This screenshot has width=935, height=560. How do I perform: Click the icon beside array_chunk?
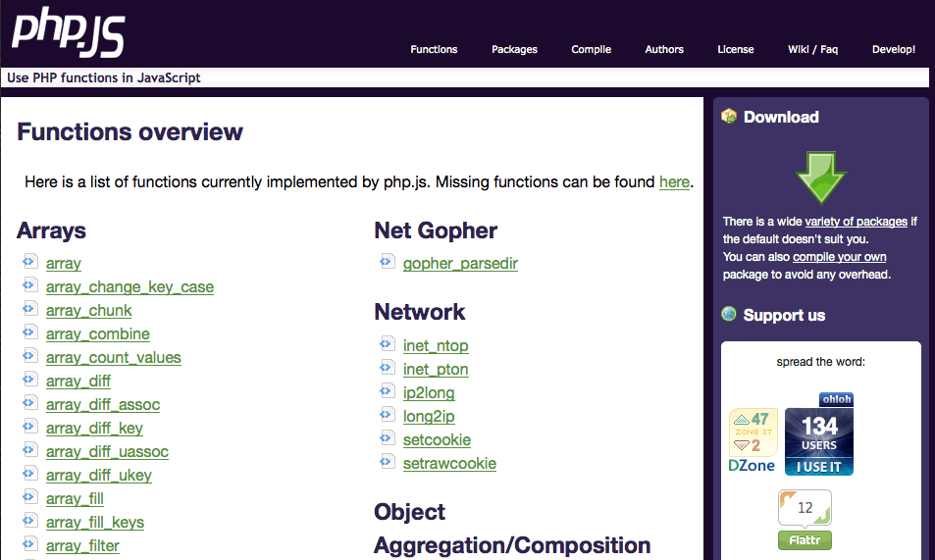[x=30, y=309]
